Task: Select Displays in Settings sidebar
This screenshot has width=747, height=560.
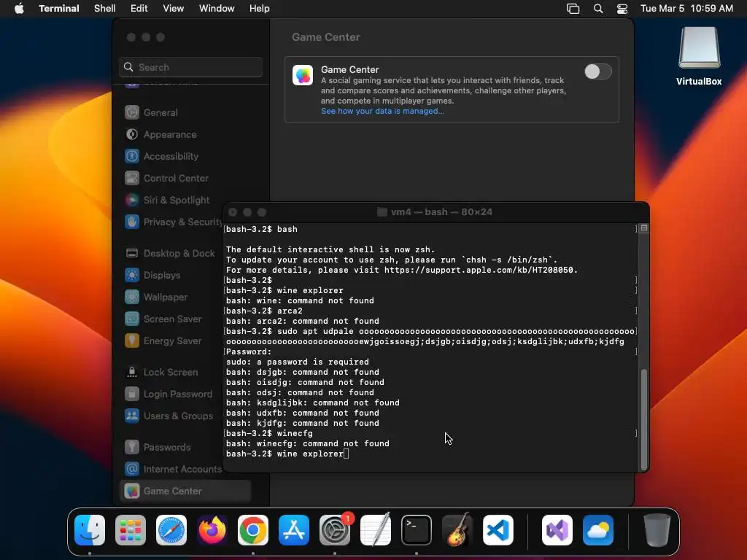Action: [x=171, y=275]
